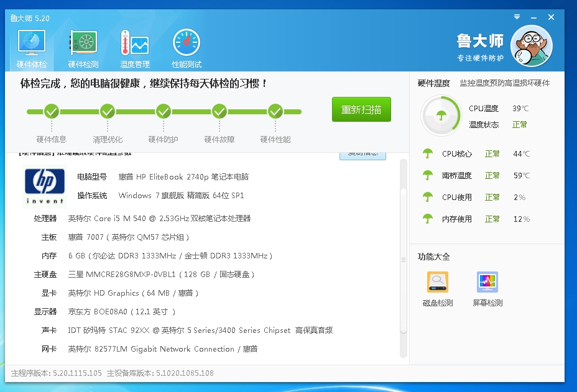577x392 pixels.
Task: Click the umbrella icon beside 内存使用
Action: [428, 219]
